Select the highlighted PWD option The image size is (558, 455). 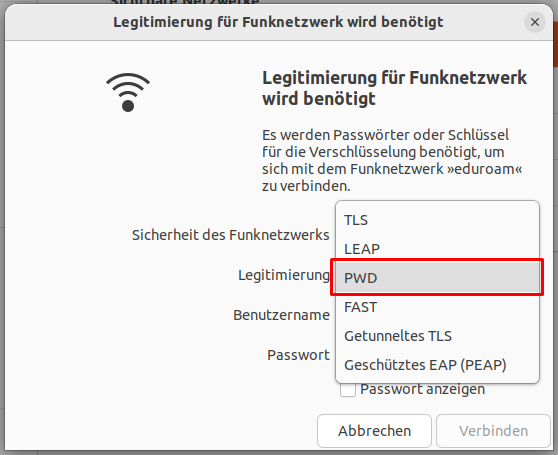click(437, 278)
